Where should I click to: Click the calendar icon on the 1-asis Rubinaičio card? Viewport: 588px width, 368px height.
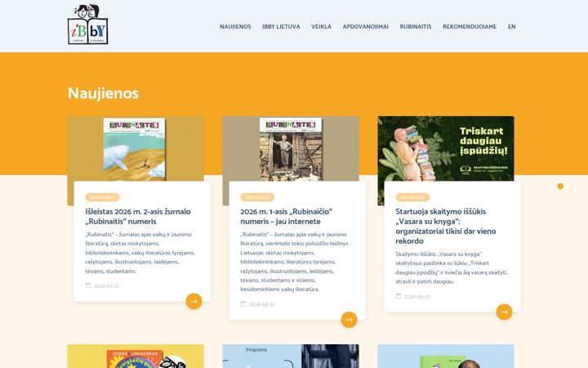coord(243,303)
